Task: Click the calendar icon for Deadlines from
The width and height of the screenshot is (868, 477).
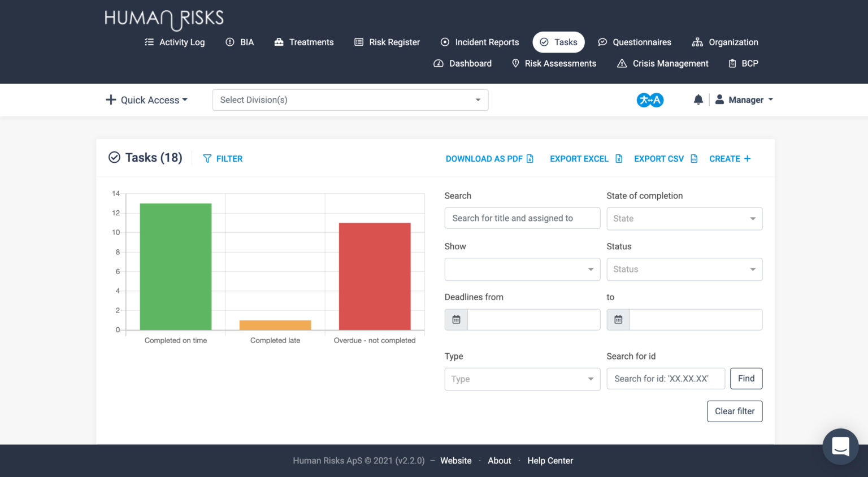Action: pyautogui.click(x=456, y=319)
